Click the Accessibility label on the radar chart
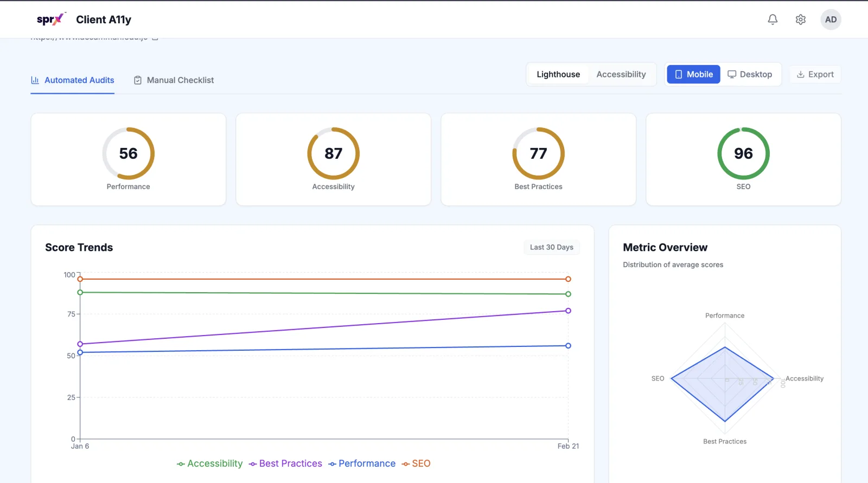 (x=805, y=378)
